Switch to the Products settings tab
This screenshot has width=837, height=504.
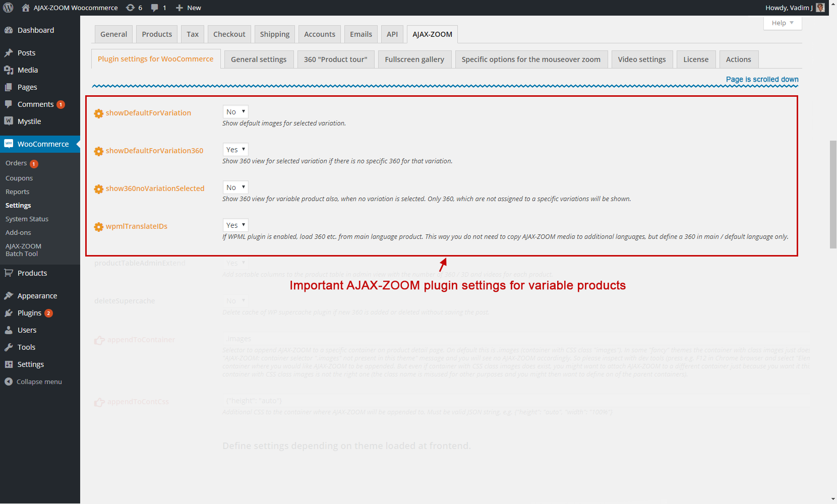[x=157, y=34]
